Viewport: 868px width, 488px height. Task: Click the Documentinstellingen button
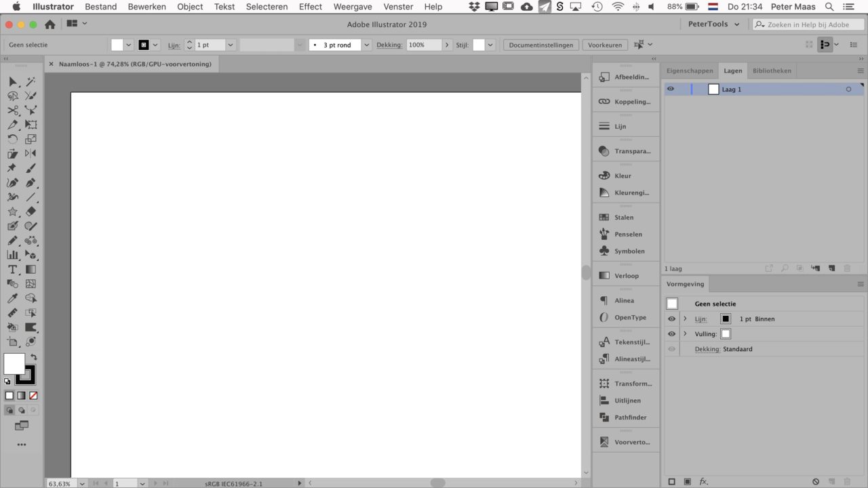(x=541, y=45)
